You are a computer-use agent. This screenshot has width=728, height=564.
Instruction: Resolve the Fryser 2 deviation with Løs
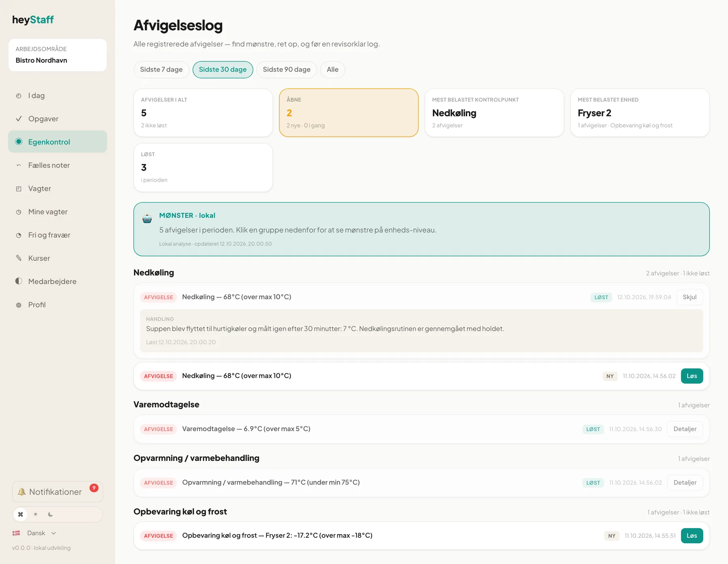(692, 536)
